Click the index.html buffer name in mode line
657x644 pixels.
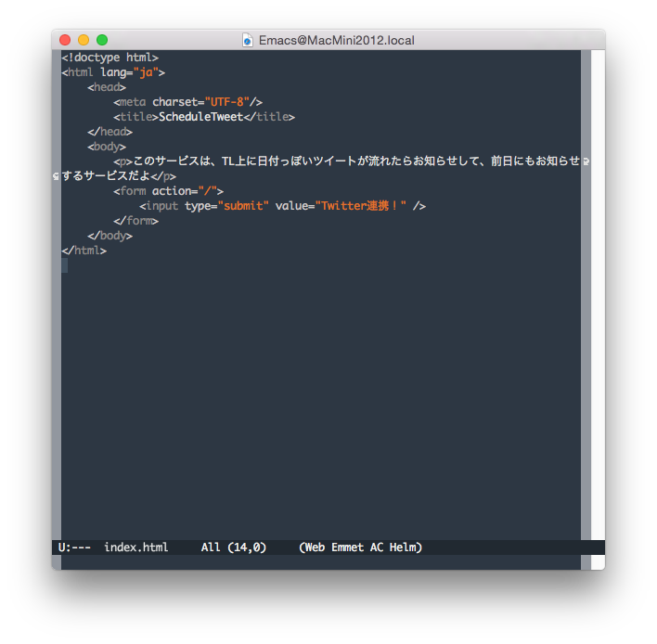click(135, 547)
